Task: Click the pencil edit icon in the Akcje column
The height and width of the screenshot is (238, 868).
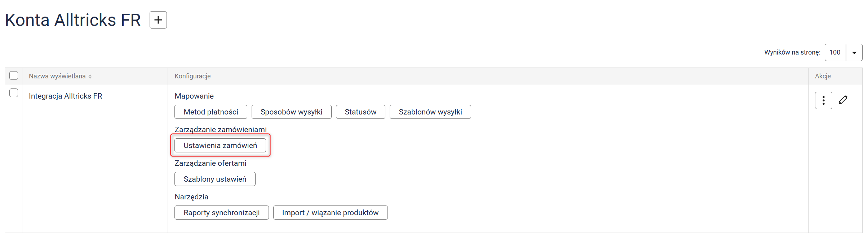Action: (x=843, y=100)
